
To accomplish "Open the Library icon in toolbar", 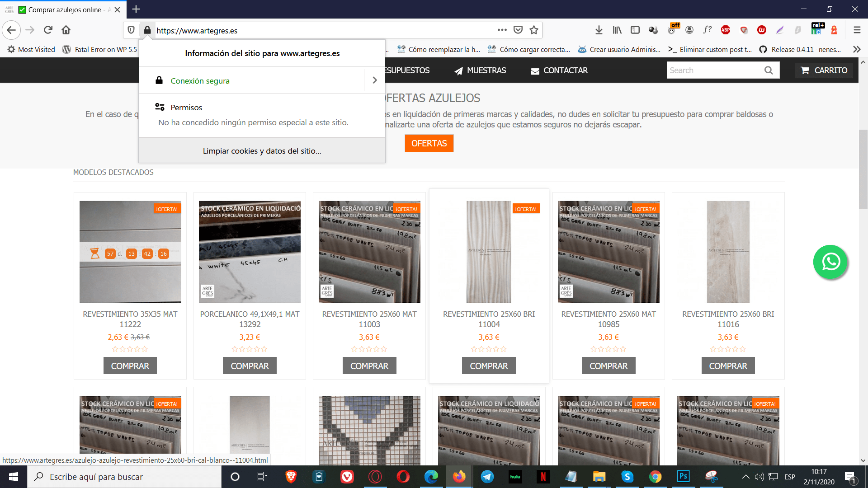I will coord(617,30).
